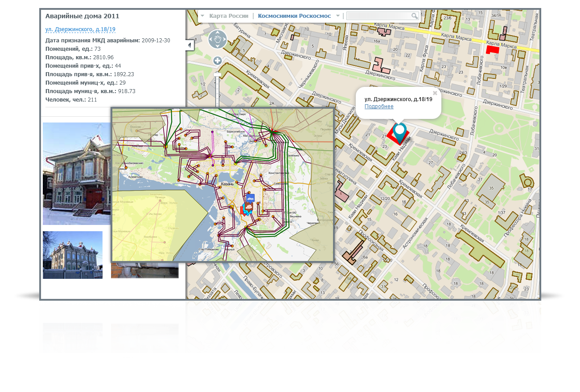Open the drain pipe photo thumbnail
Viewport: 580px width, 392px height.
click(145, 270)
